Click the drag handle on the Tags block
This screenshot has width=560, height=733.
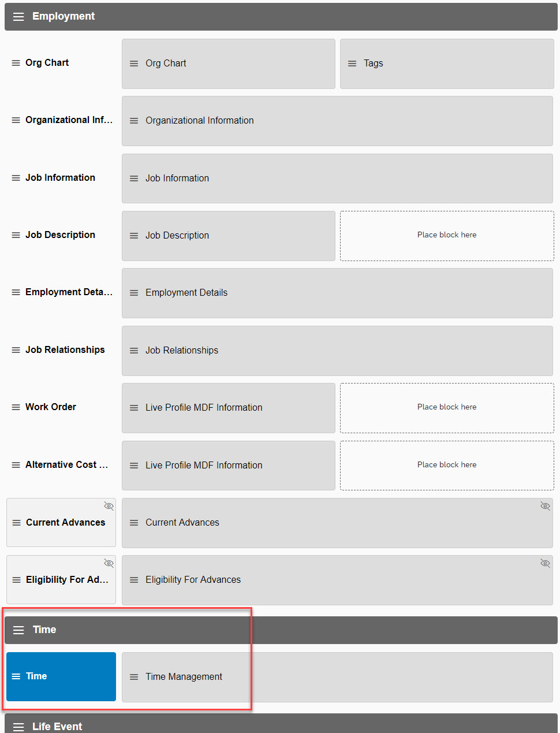(352, 64)
